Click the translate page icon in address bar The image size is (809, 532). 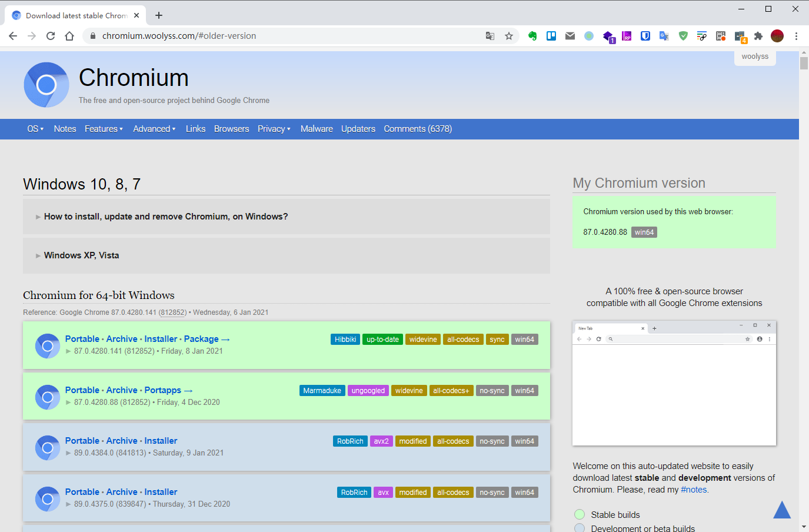coord(490,36)
